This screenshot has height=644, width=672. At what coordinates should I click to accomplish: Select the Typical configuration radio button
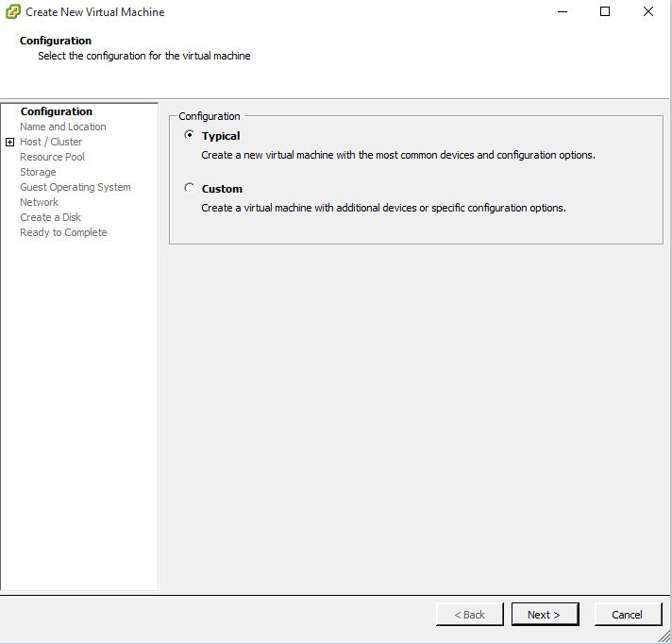tap(189, 135)
